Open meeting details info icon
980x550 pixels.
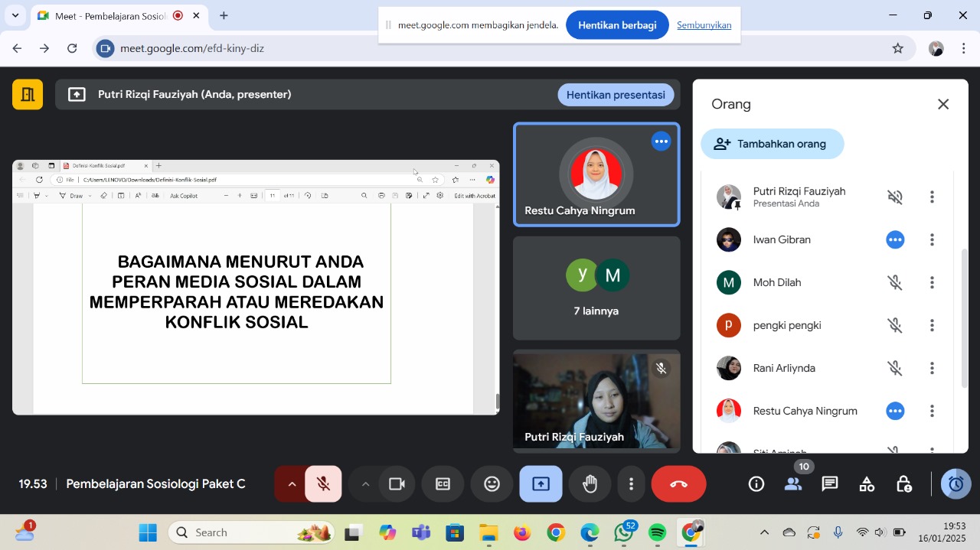pyautogui.click(x=756, y=484)
